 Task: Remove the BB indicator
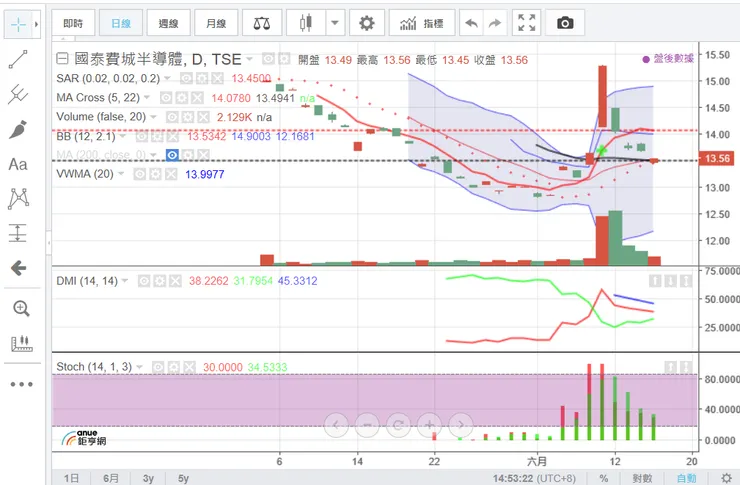coord(173,136)
